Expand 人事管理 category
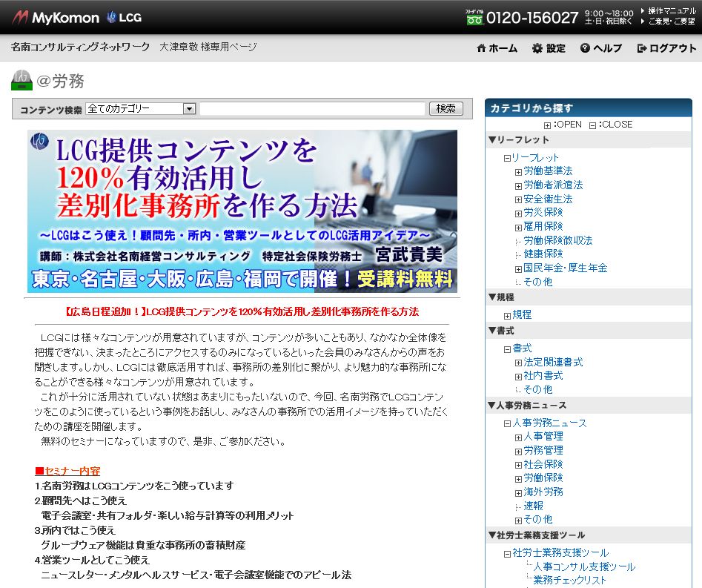 click(518, 437)
